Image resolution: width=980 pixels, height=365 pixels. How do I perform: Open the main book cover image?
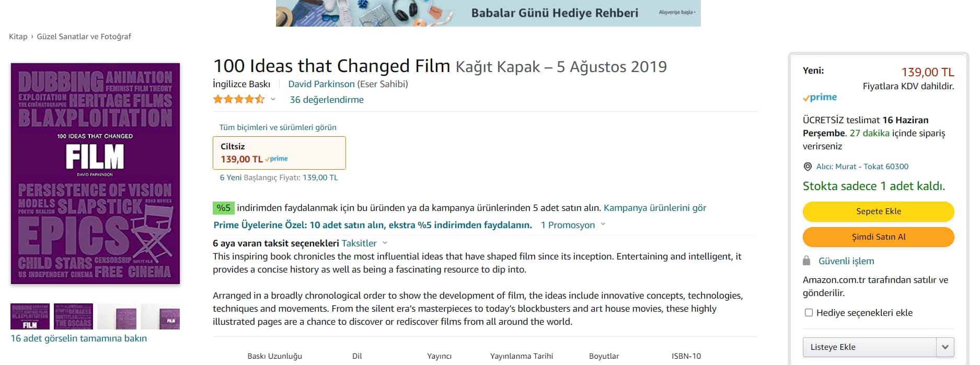point(95,173)
